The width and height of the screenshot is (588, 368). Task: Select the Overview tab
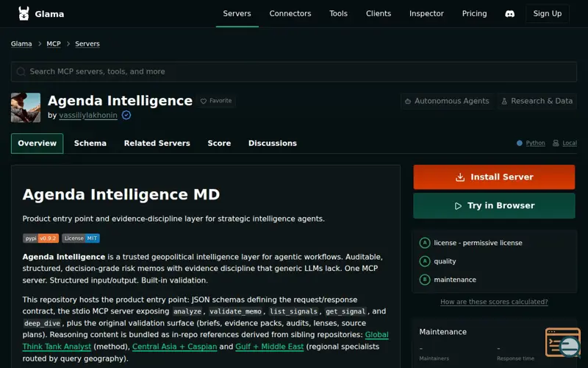tap(37, 144)
